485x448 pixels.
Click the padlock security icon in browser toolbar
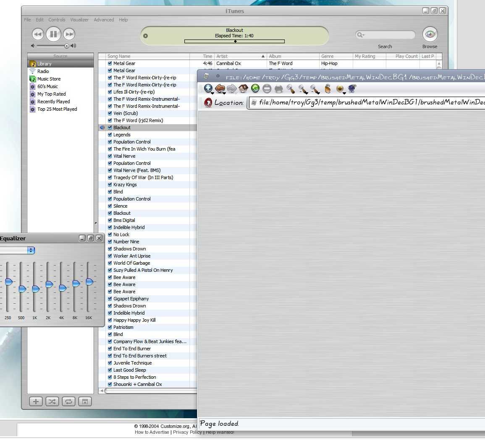click(x=328, y=89)
